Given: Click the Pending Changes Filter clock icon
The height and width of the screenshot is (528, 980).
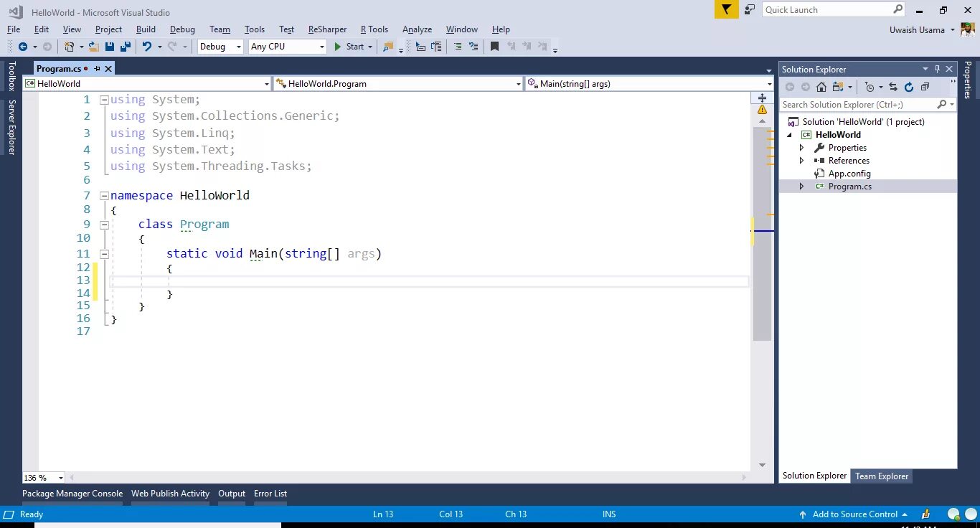Looking at the screenshot, I should 870,87.
